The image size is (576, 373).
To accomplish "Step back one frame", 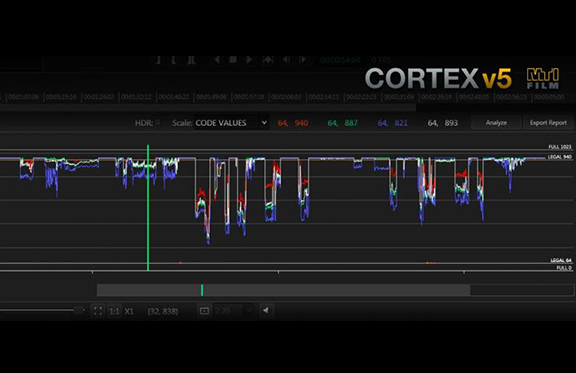I will [286, 60].
